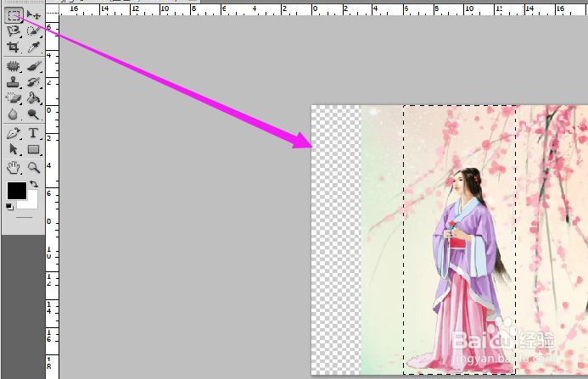This screenshot has height=379, width=588.
Task: Select the Eyedropper tool
Action: (34, 47)
